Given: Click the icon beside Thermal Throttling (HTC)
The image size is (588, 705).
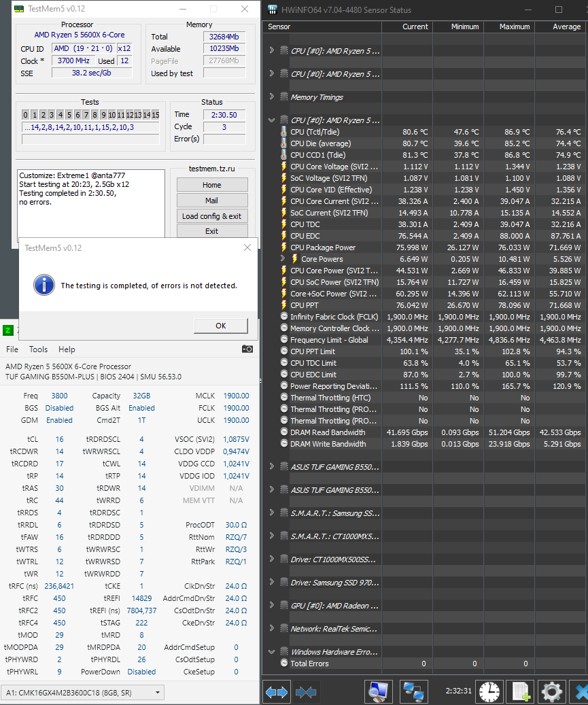Looking at the screenshot, I should coord(284,398).
